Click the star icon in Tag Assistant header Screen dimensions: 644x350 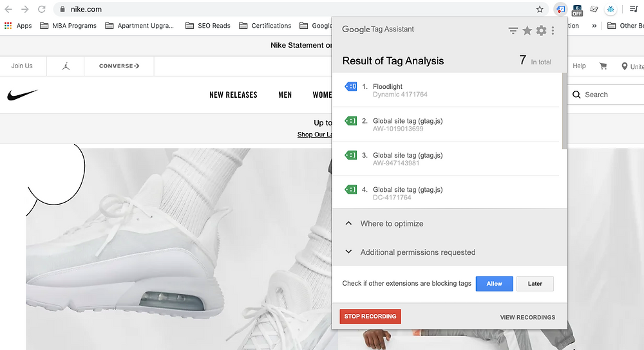click(527, 30)
